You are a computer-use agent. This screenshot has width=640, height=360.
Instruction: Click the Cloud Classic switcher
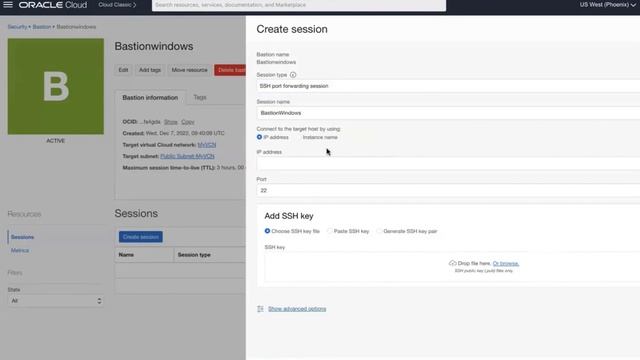pyautogui.click(x=117, y=5)
